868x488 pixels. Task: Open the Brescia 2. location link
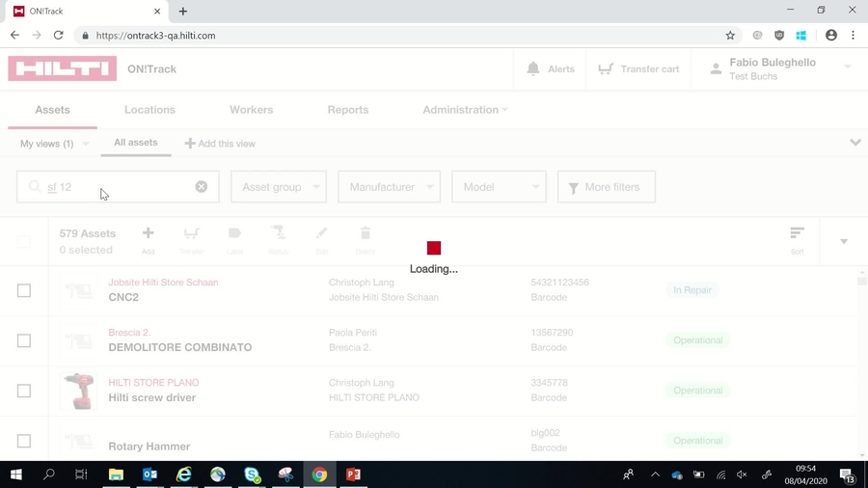[x=129, y=333]
